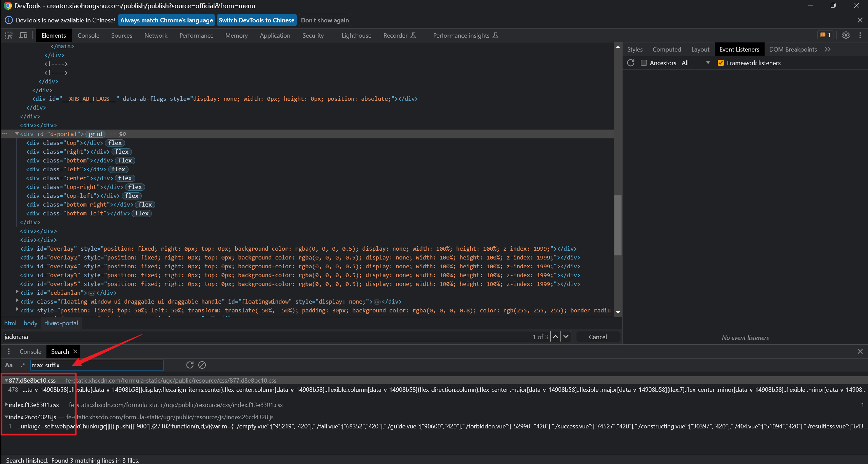The width and height of the screenshot is (868, 464).
Task: Open the Layout sidebar tab
Action: point(700,49)
